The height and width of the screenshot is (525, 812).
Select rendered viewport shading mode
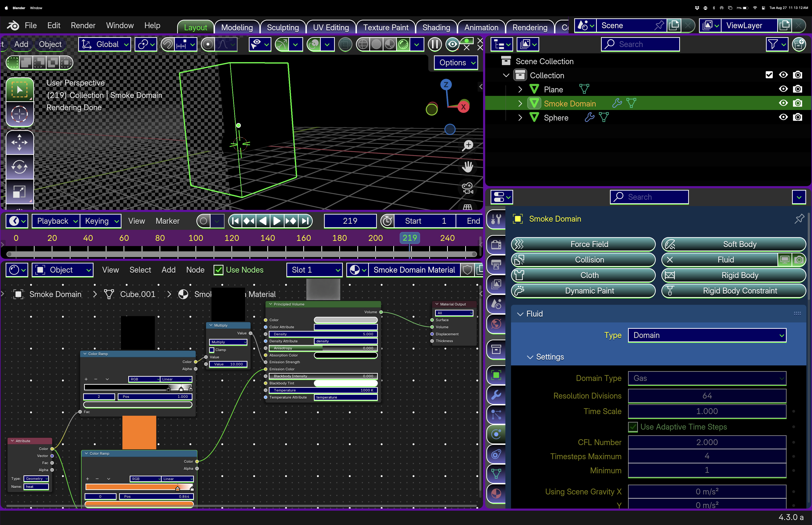(x=403, y=44)
